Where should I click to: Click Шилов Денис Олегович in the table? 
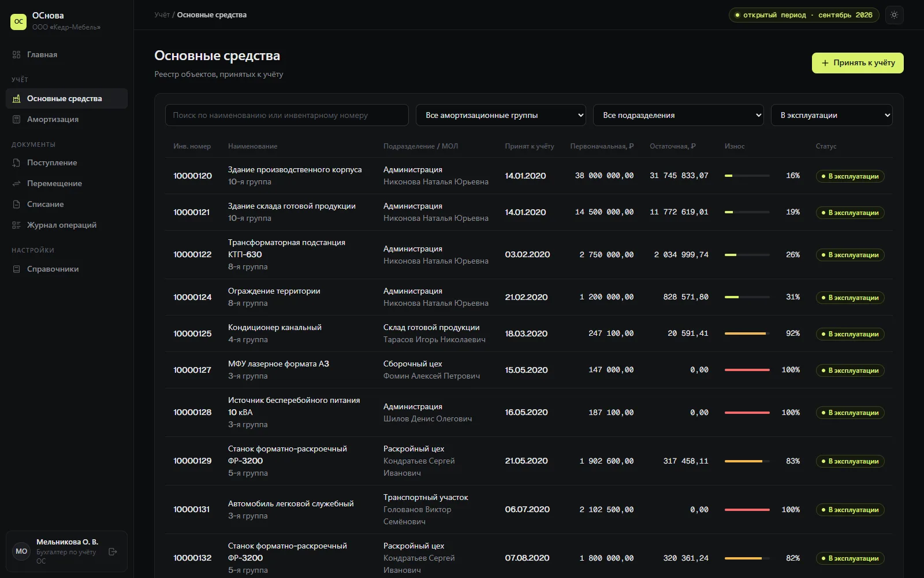(427, 418)
